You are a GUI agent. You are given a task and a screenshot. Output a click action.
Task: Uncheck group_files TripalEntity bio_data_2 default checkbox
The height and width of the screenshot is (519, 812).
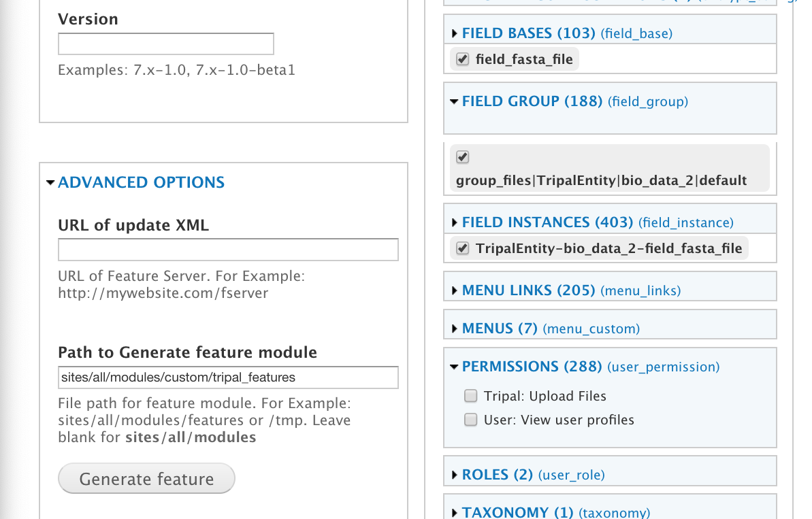pos(463,158)
